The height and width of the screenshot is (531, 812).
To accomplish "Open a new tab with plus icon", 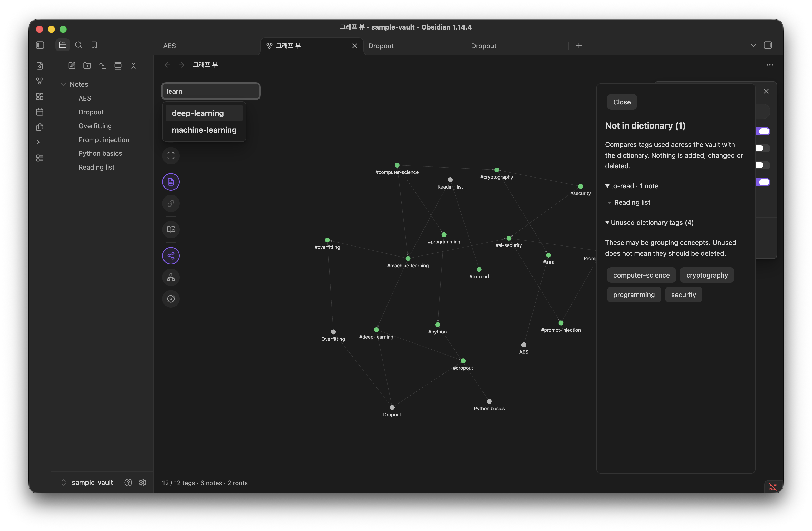I will click(x=579, y=45).
